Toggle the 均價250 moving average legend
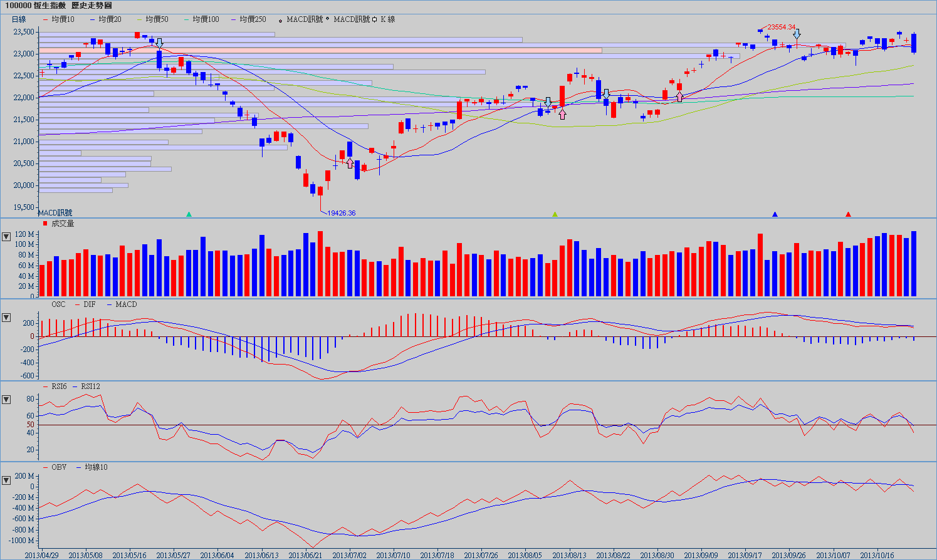937x560 pixels. click(252, 19)
